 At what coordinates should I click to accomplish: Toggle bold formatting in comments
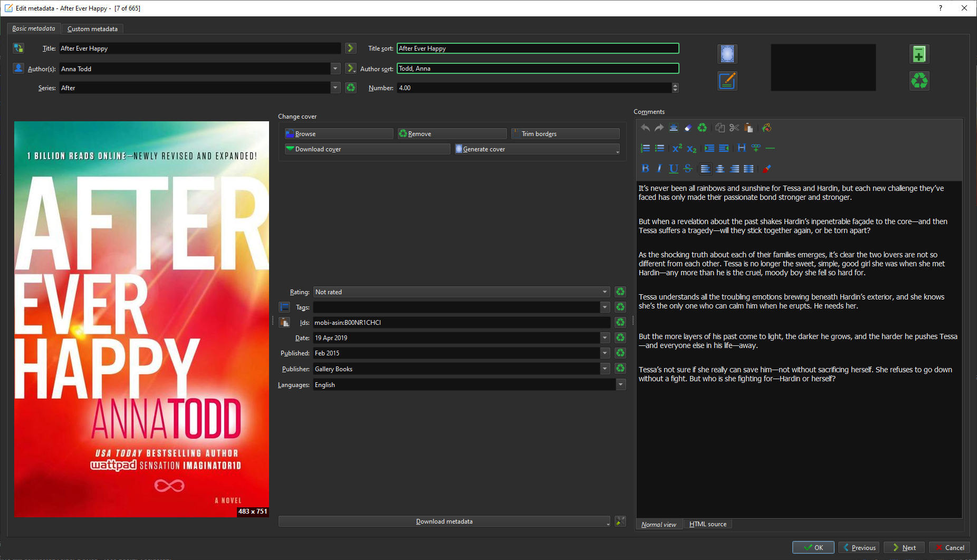click(645, 169)
